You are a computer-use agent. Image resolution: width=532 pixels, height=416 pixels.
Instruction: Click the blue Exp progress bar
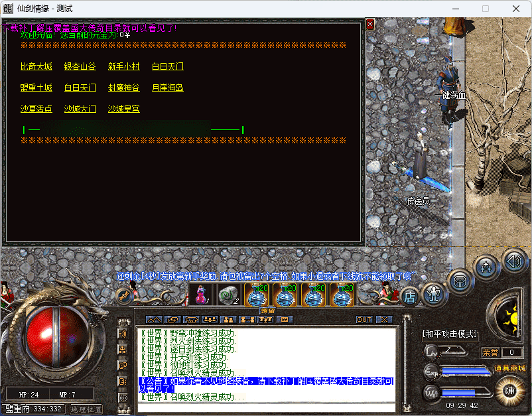(466, 371)
